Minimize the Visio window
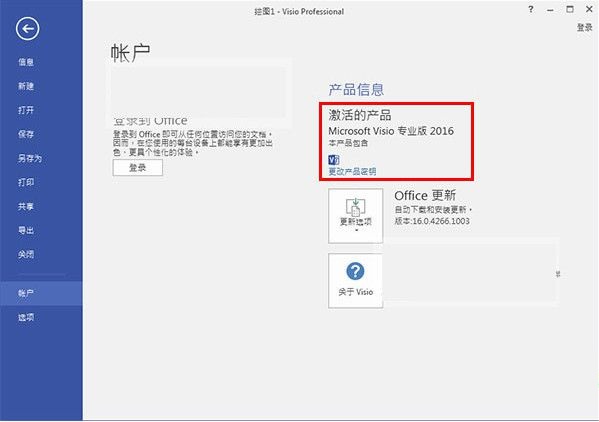This screenshot has width=599, height=422. (550, 10)
